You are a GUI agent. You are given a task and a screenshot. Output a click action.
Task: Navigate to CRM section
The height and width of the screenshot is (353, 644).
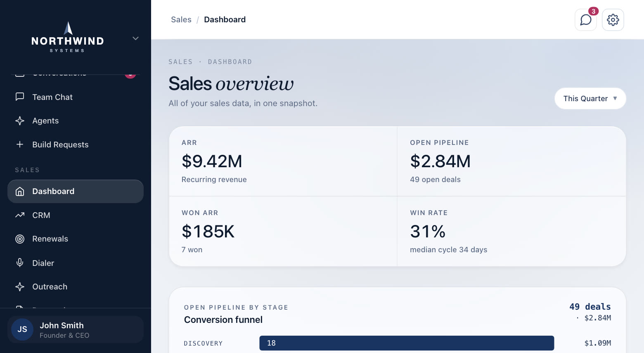click(x=76, y=215)
